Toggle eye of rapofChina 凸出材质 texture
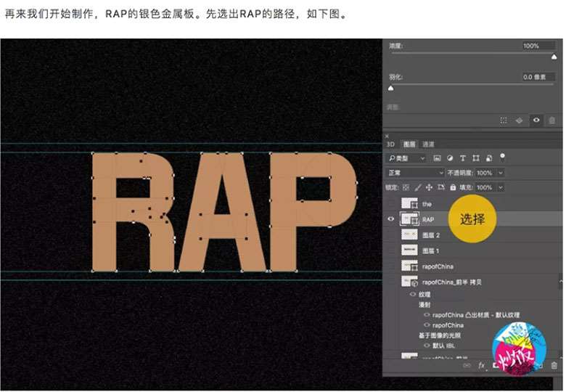The height and width of the screenshot is (392, 566). coord(427,315)
